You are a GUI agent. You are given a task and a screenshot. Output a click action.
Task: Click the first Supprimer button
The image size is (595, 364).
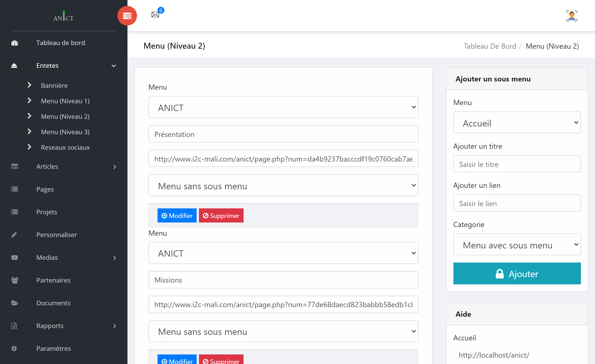[x=221, y=215]
